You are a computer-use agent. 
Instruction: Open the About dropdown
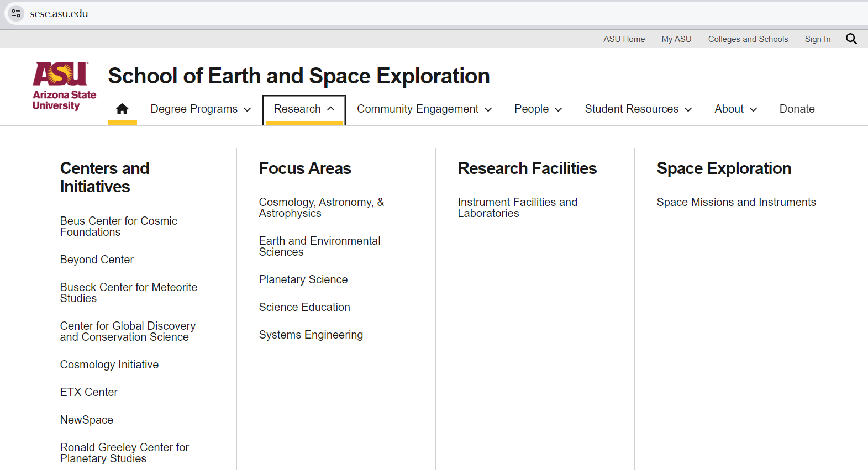click(735, 109)
